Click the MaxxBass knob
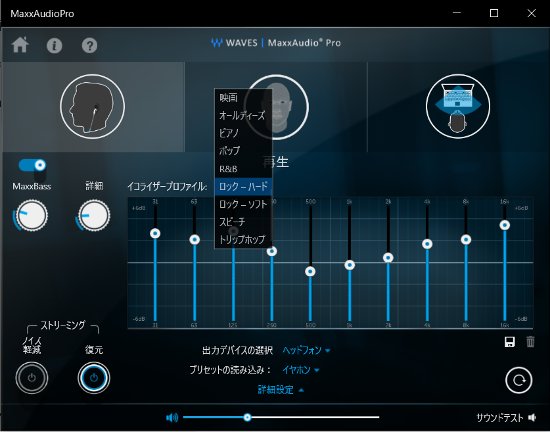The width and height of the screenshot is (550, 432). [32, 216]
